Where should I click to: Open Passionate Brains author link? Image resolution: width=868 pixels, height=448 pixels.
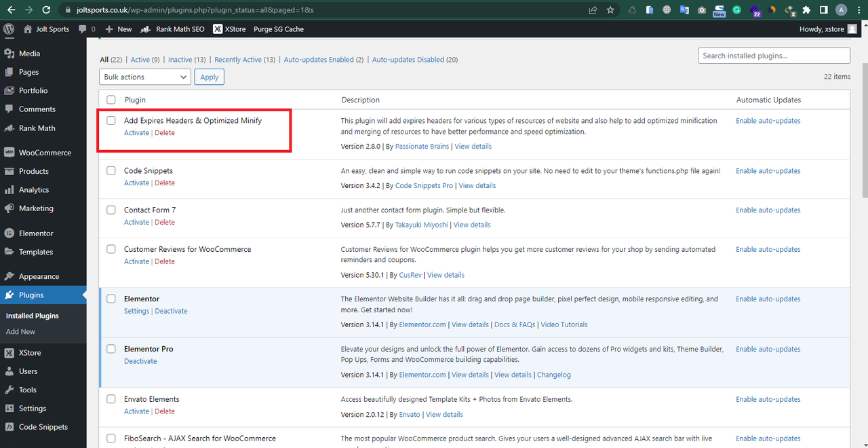422,147
